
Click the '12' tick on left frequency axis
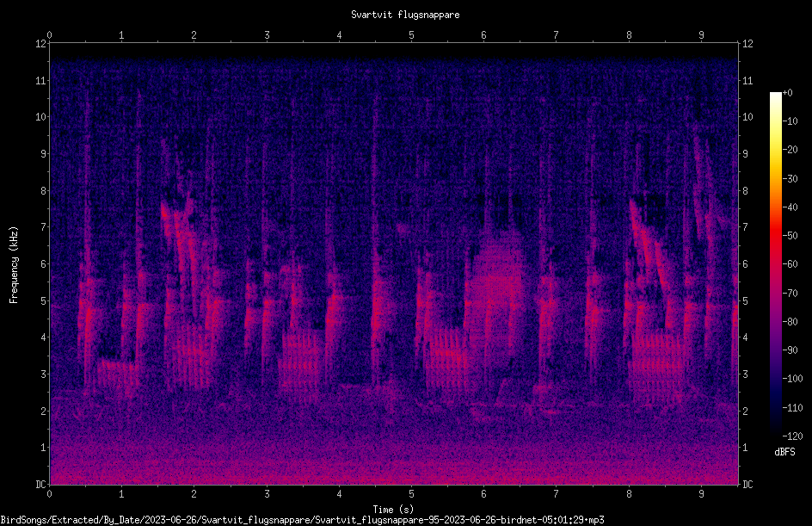40,44
